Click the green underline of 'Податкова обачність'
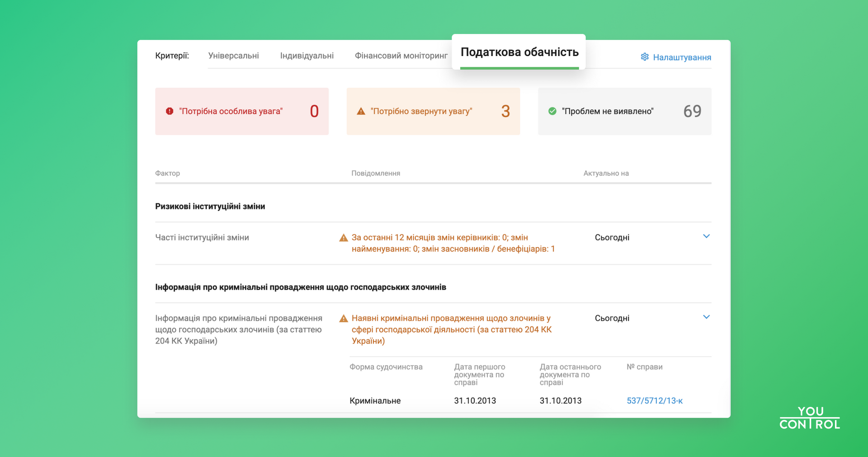This screenshot has height=457, width=868. click(519, 69)
